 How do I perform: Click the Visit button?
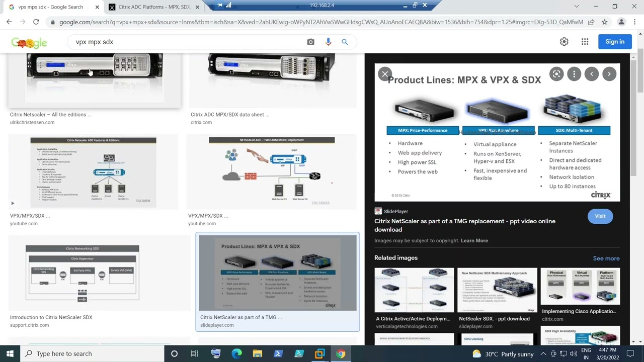[600, 216]
